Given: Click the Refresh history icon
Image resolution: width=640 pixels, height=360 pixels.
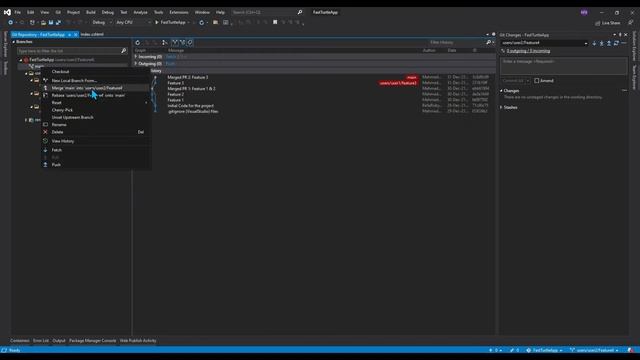Looking at the screenshot, I should tap(138, 42).
